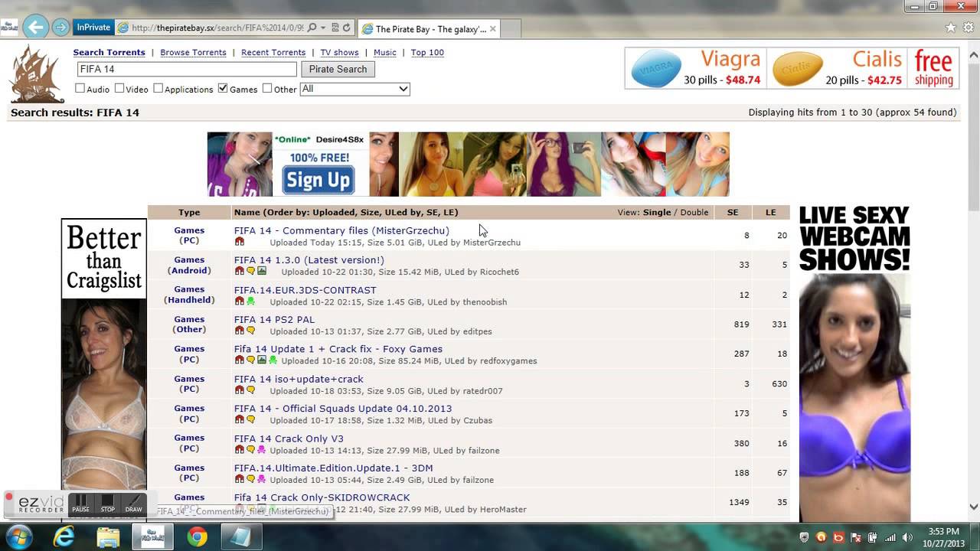The height and width of the screenshot is (551, 980).
Task: Uncheck the Games checkbox
Action: click(x=223, y=89)
